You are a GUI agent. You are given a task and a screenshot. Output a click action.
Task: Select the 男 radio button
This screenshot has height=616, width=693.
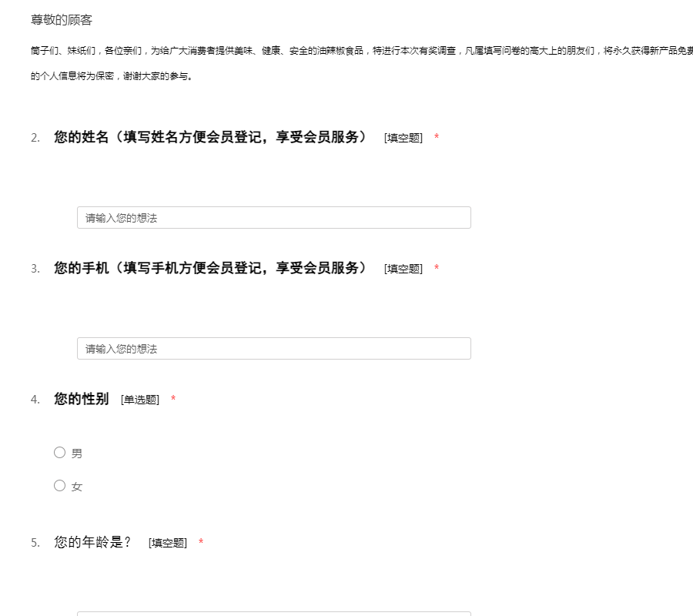coord(59,453)
